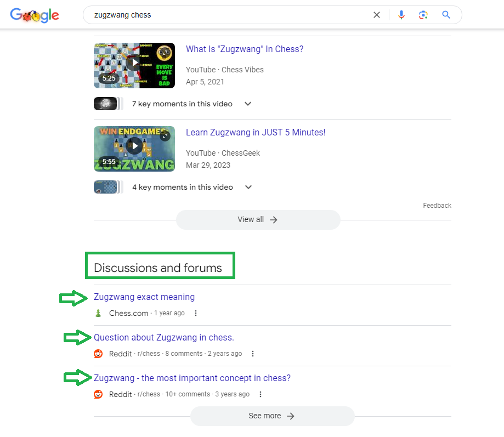
Task: Open the three-dot menu on the last Reddit result
Action: point(261,394)
